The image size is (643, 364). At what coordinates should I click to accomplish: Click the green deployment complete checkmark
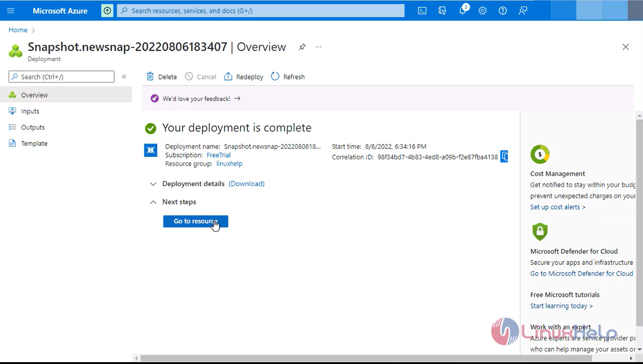pos(151,128)
